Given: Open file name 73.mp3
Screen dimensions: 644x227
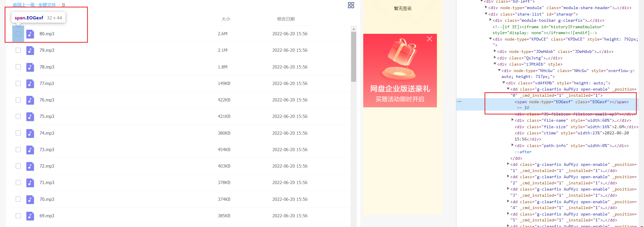Looking at the screenshot, I should point(47,150).
